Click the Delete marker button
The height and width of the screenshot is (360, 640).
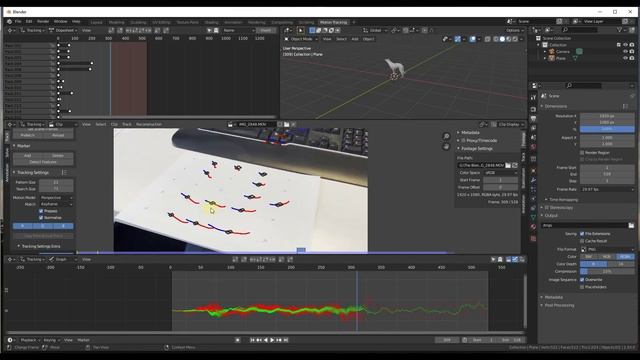point(58,156)
